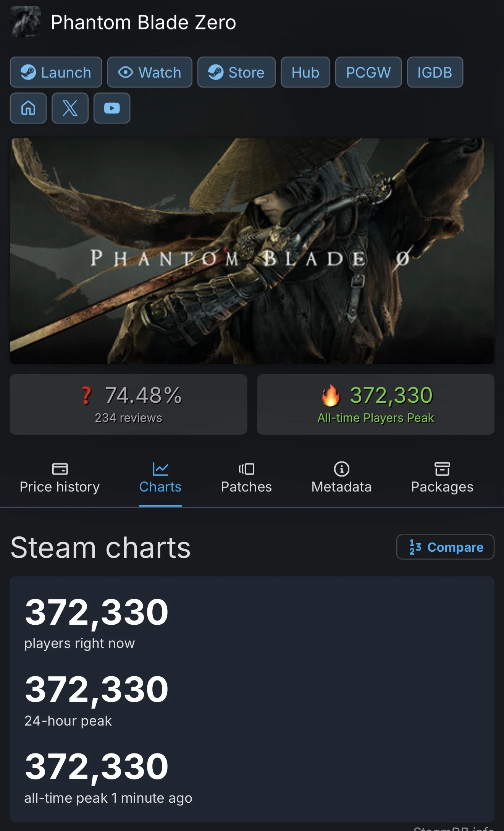The image size is (504, 831).
Task: Open the homepage link icon
Action: [28, 108]
